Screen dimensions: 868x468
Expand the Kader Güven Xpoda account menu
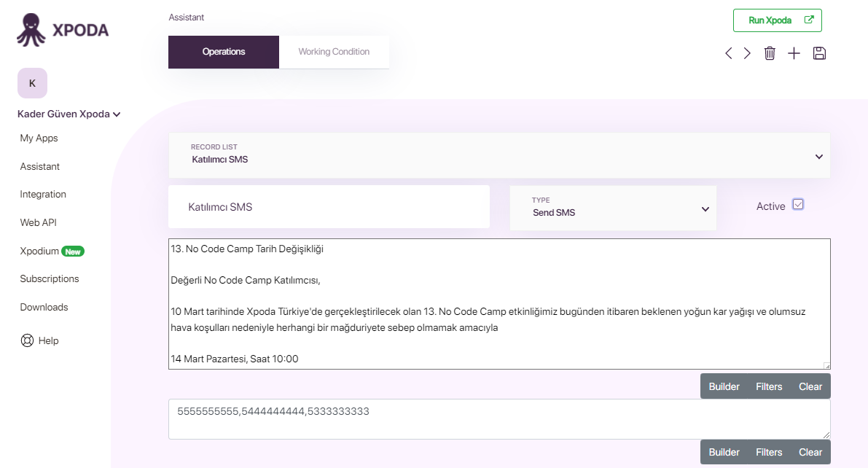pyautogui.click(x=69, y=114)
